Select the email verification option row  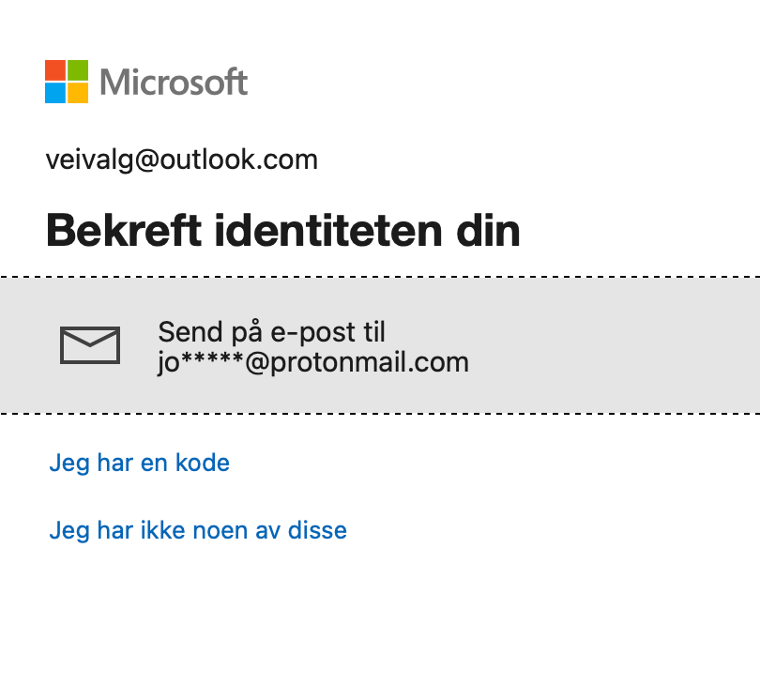point(379,345)
